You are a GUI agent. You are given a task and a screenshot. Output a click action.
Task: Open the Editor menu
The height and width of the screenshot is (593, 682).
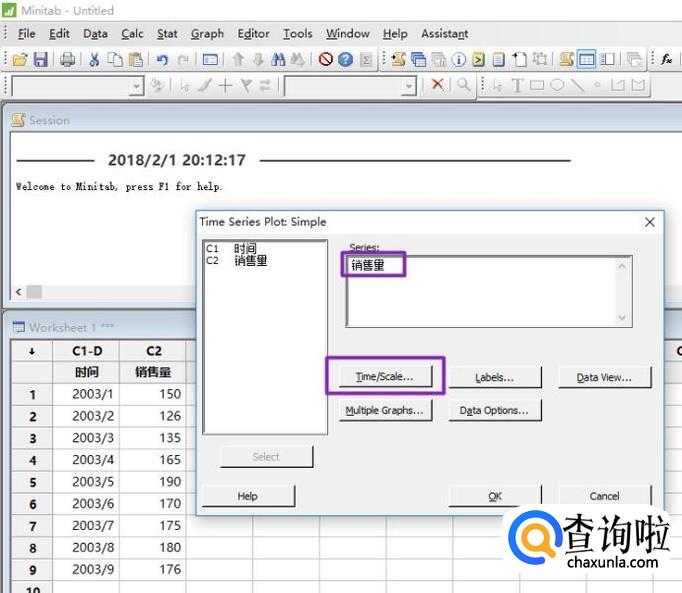tap(253, 34)
